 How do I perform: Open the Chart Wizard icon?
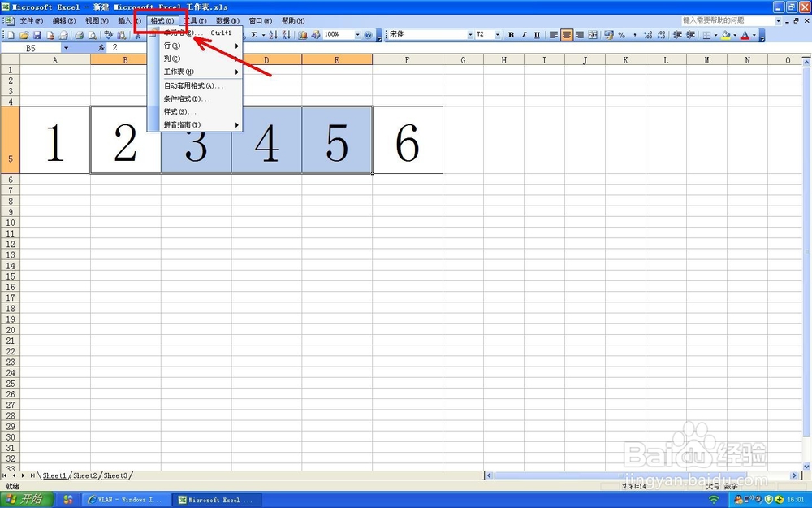302,35
